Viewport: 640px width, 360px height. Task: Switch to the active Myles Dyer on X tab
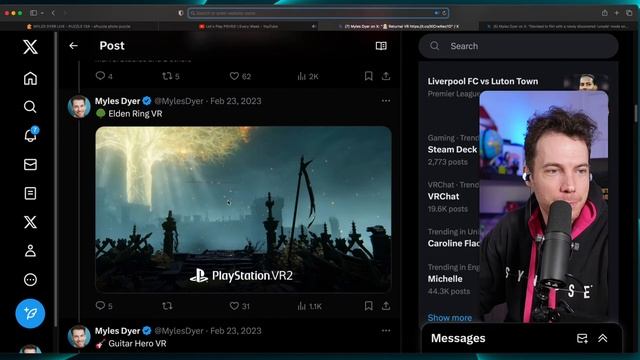tap(399, 26)
